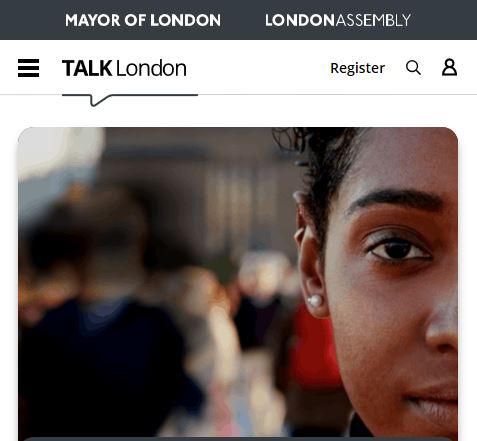Click the woman's pearl earring in the image
Viewport: 477px width, 441px height.
[315, 301]
